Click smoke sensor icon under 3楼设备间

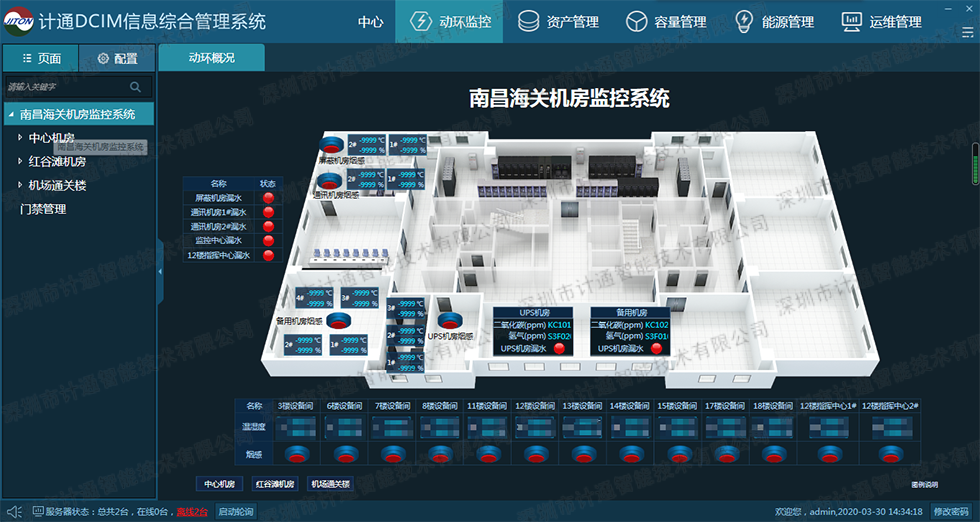[x=296, y=454]
